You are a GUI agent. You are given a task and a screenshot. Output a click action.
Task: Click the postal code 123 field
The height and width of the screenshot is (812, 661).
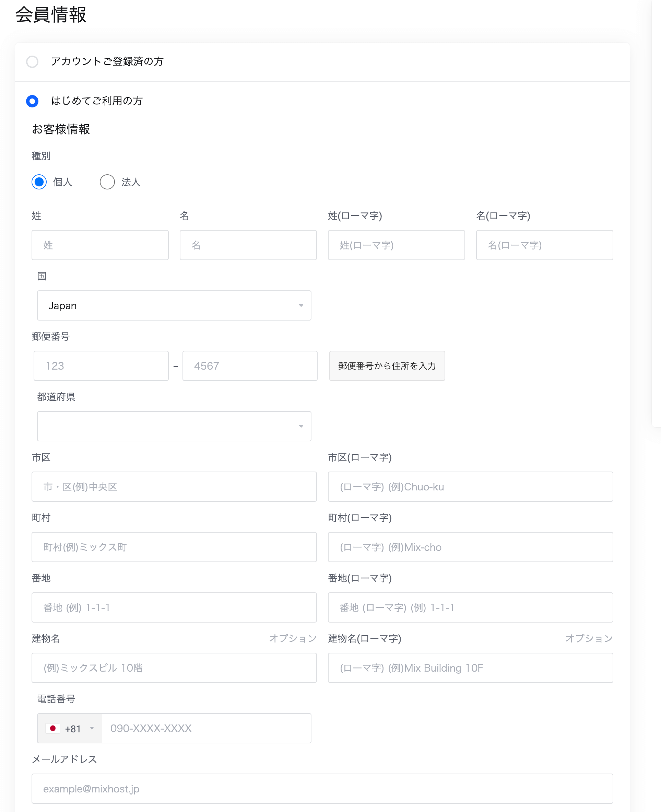[x=101, y=366]
